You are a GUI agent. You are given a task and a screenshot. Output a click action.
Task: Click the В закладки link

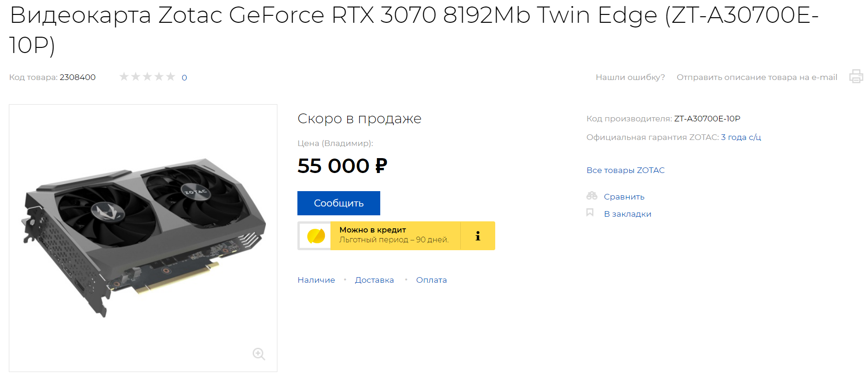(627, 214)
